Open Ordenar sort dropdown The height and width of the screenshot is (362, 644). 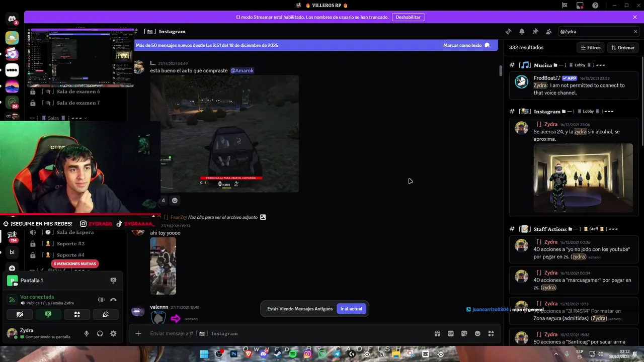click(x=623, y=47)
